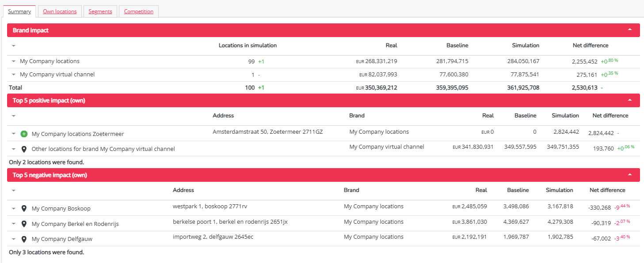
Task: Select Other locations for brand virtual channel
Action: point(103,149)
